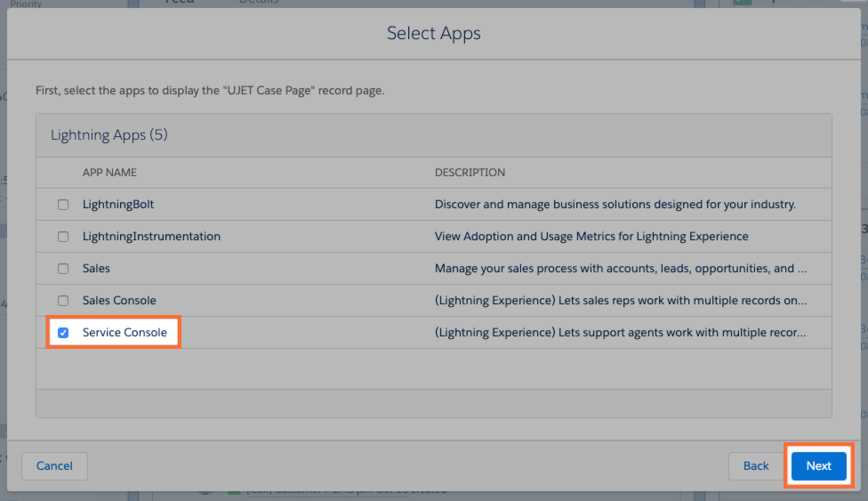Check the LightningInstrumentation app checkbox
The height and width of the screenshot is (501, 868).
(63, 237)
